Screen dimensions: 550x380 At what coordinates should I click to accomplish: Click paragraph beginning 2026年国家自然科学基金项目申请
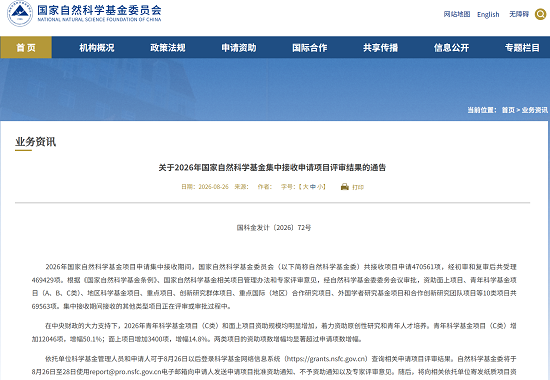pyautogui.click(x=274, y=286)
